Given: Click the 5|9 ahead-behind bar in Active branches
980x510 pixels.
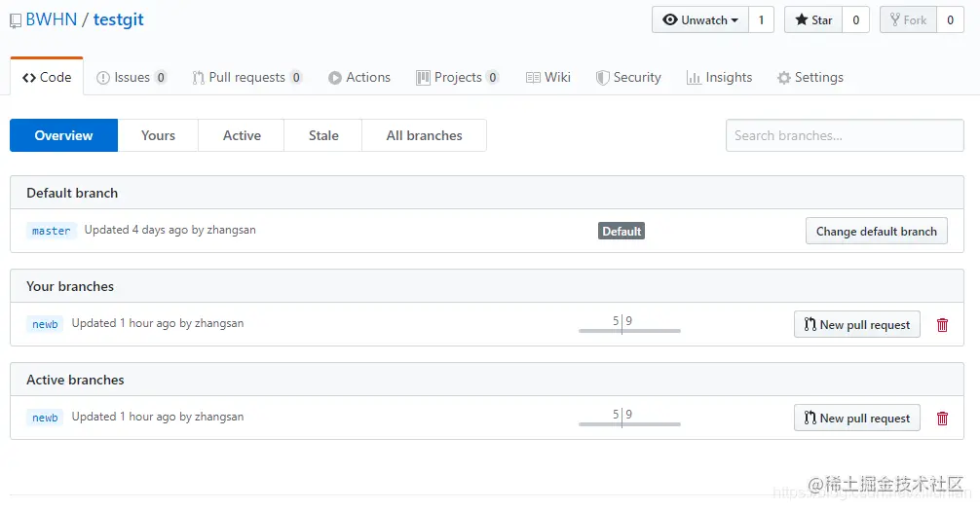Looking at the screenshot, I should point(629,418).
